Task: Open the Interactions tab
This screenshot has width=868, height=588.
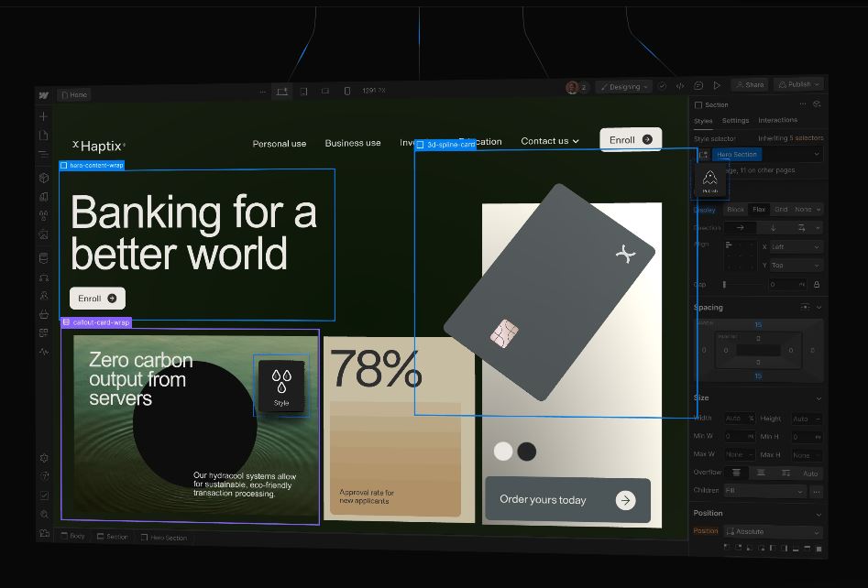Action: (x=779, y=120)
